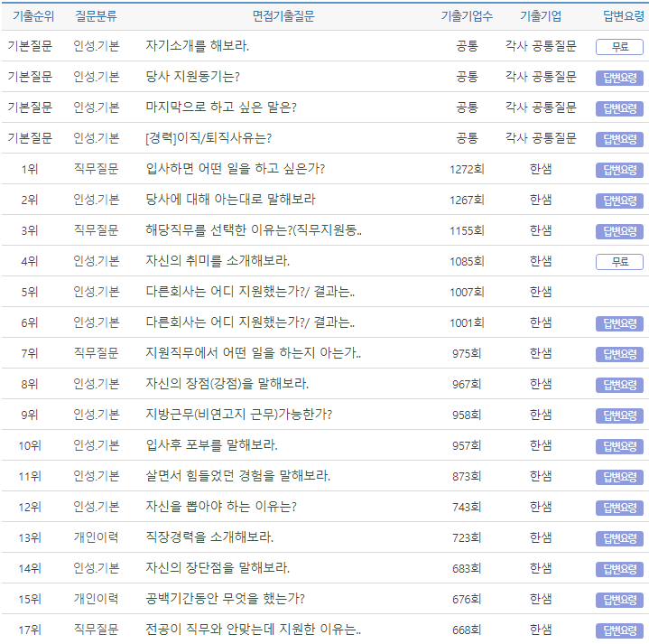Open 살면서 힘들었던 경험을 말해보라 question

tap(237, 476)
